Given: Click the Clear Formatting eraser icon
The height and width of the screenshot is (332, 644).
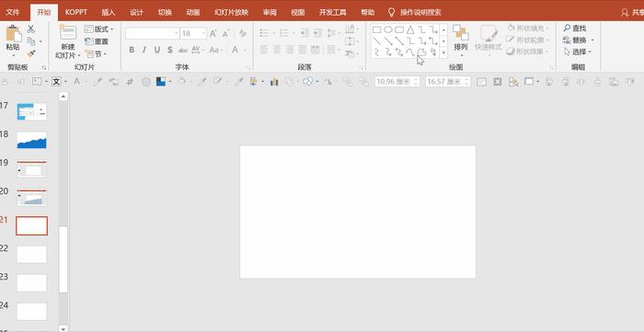Looking at the screenshot, I should [x=243, y=34].
